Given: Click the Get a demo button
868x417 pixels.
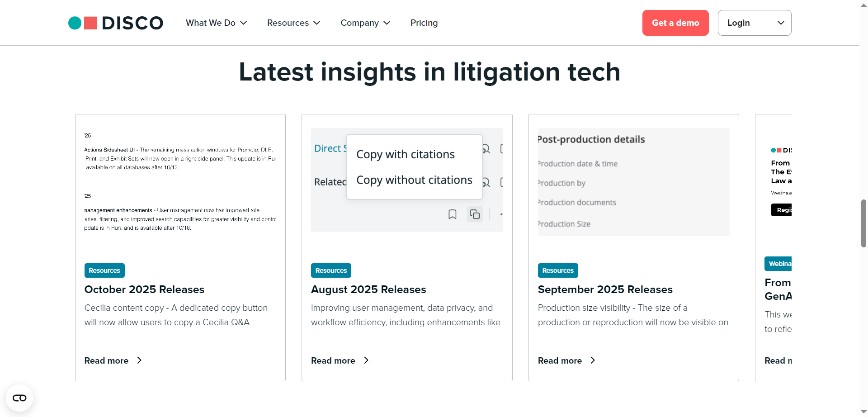Looking at the screenshot, I should point(675,23).
